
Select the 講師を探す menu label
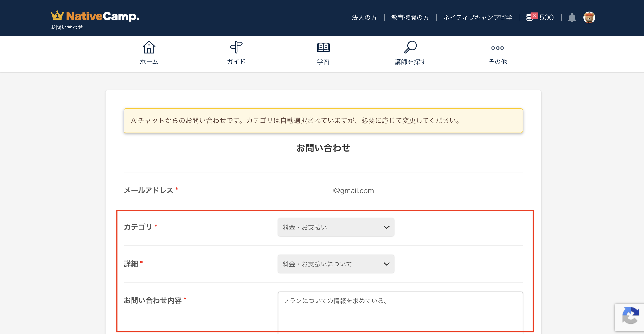coord(410,62)
